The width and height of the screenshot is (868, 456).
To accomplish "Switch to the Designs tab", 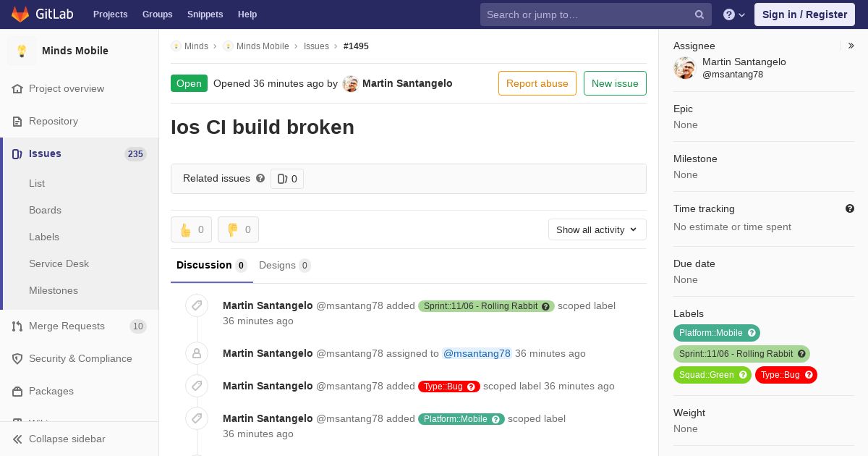I will tap(285, 265).
